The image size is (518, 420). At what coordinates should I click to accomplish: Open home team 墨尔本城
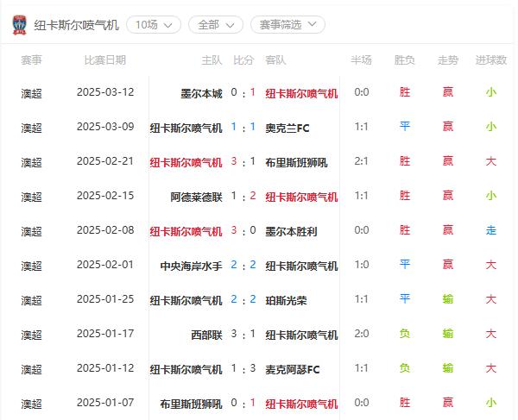201,94
